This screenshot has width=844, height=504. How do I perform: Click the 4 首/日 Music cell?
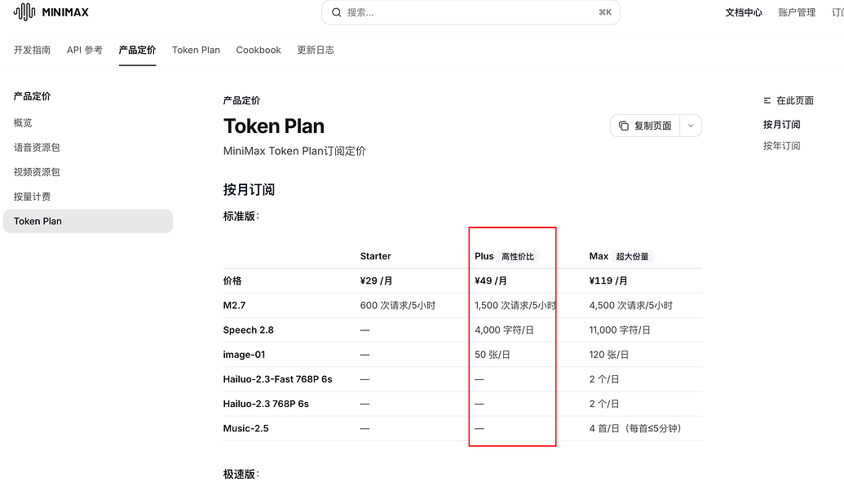[x=635, y=429]
